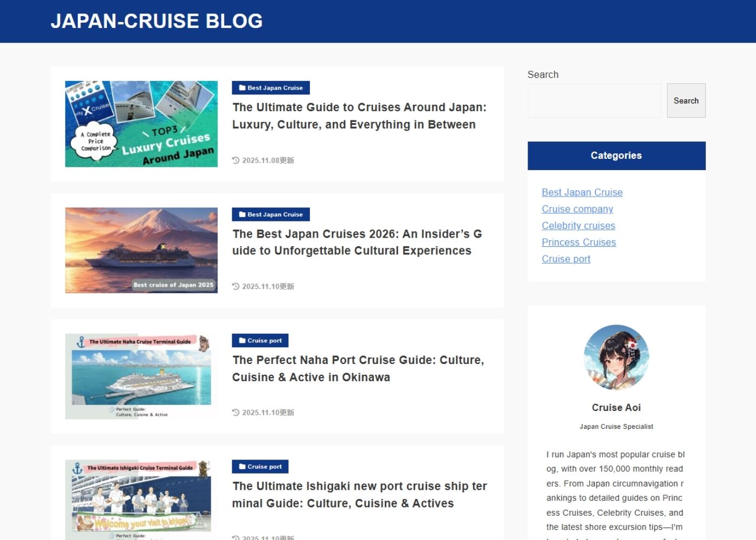Screen dimensions: 756x540
Task: Open the Perfect Naha Port Cruise Guide
Action: 358,368
